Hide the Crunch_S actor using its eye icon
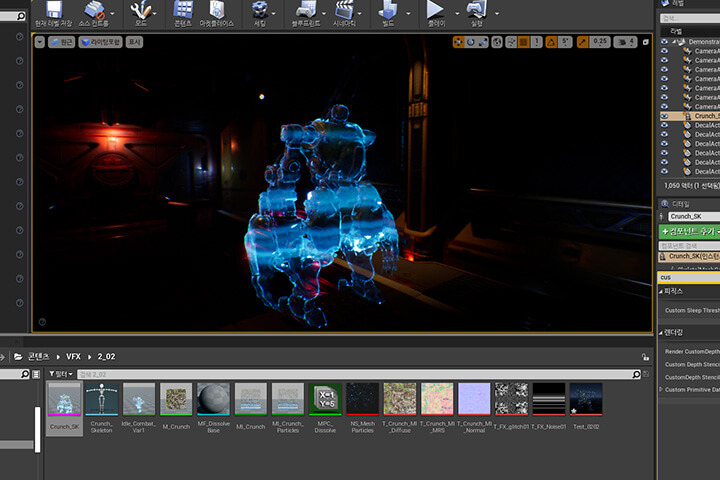 pyautogui.click(x=664, y=116)
